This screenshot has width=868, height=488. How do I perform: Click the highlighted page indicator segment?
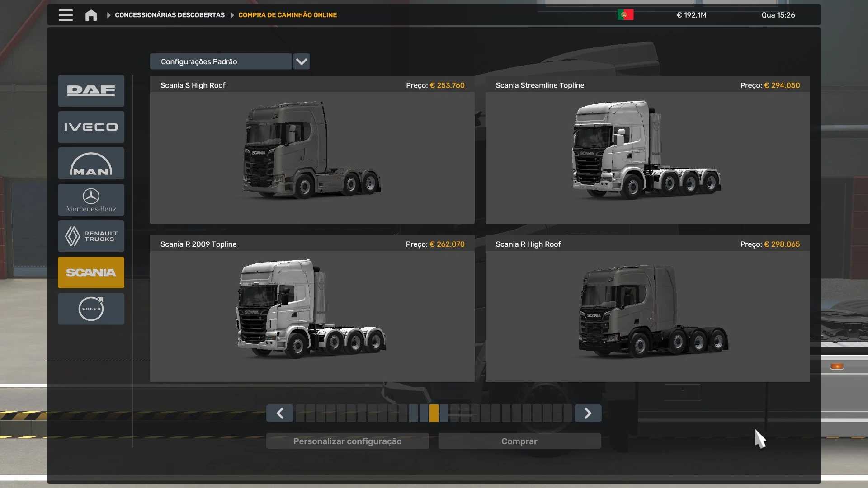(434, 413)
